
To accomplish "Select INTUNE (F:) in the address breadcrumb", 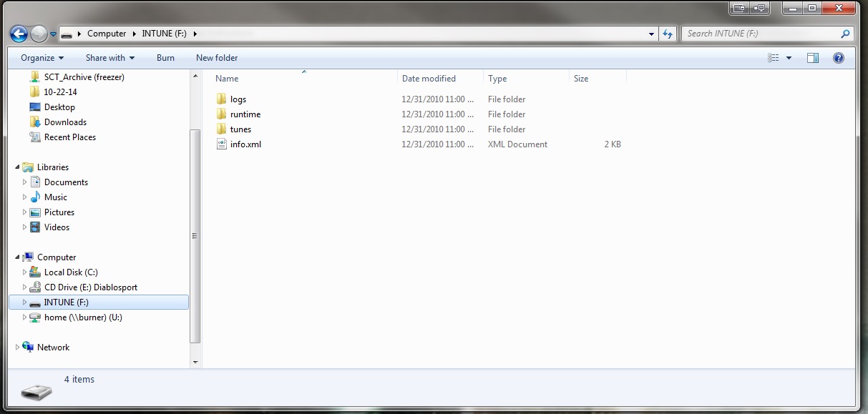I will [165, 34].
